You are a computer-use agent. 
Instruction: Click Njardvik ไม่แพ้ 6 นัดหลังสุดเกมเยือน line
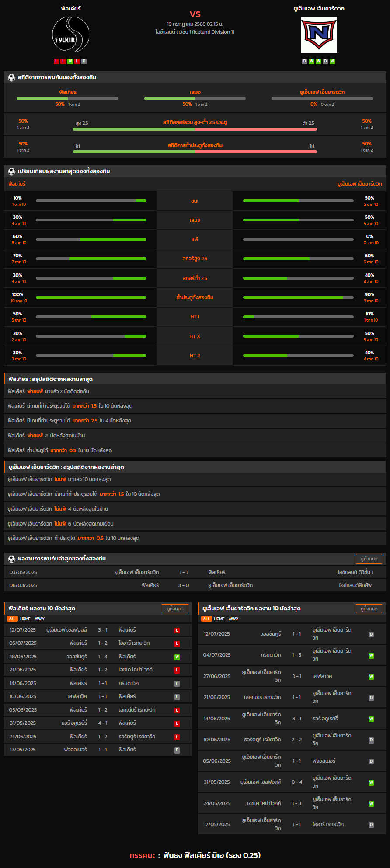pyautogui.click(x=195, y=524)
